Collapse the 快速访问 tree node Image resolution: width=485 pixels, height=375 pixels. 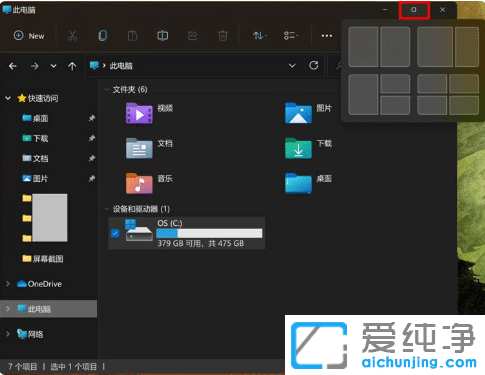pyautogui.click(x=8, y=98)
